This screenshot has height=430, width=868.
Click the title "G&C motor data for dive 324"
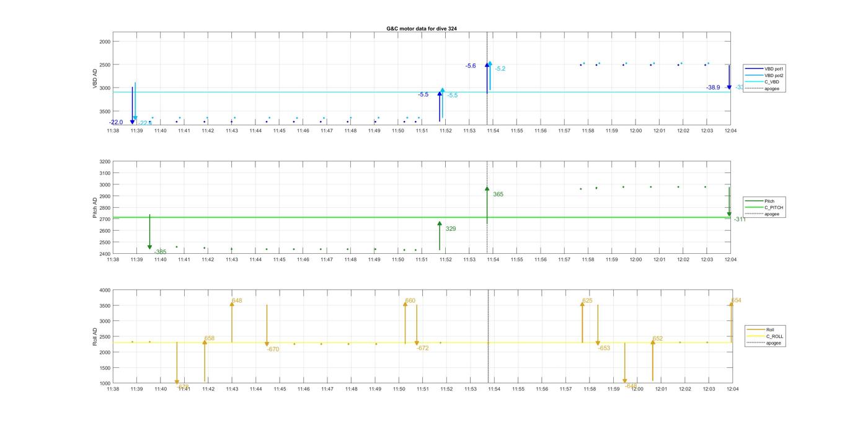click(422, 29)
